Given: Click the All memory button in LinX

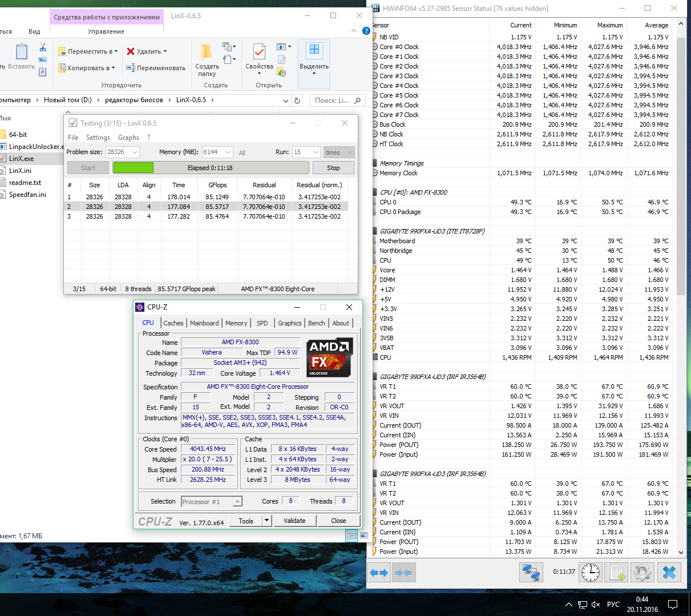Looking at the screenshot, I should pos(242,152).
